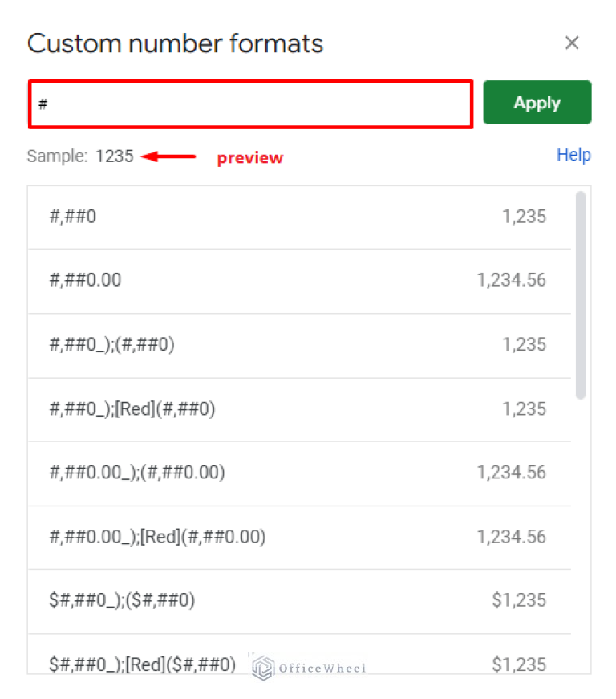Open the Help link
This screenshot has height=699, width=616.
(x=573, y=155)
